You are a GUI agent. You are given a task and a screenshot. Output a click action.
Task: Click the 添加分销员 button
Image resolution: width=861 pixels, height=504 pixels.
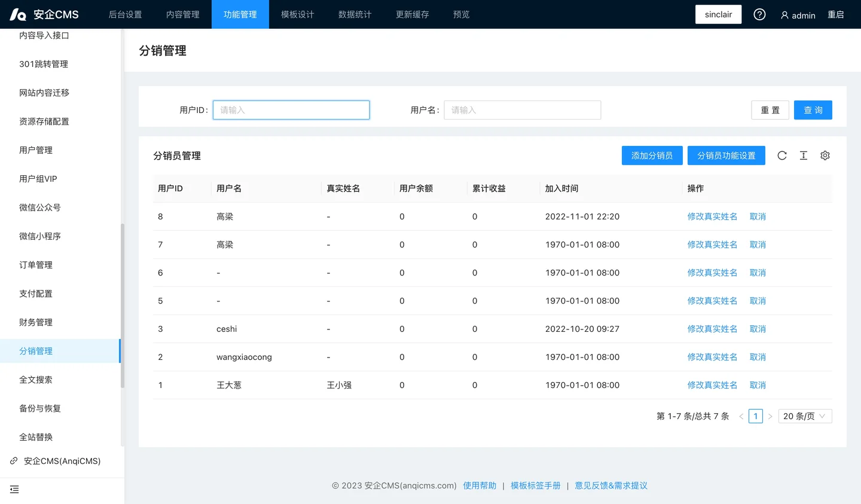[652, 155]
